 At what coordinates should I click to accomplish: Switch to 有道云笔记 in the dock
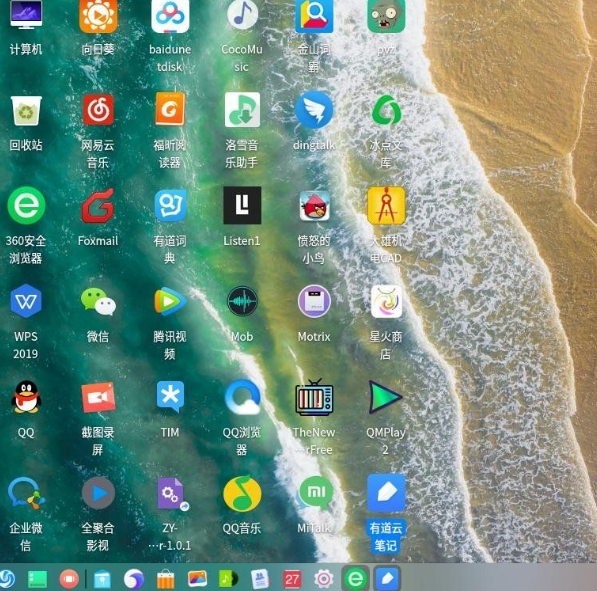(x=387, y=579)
